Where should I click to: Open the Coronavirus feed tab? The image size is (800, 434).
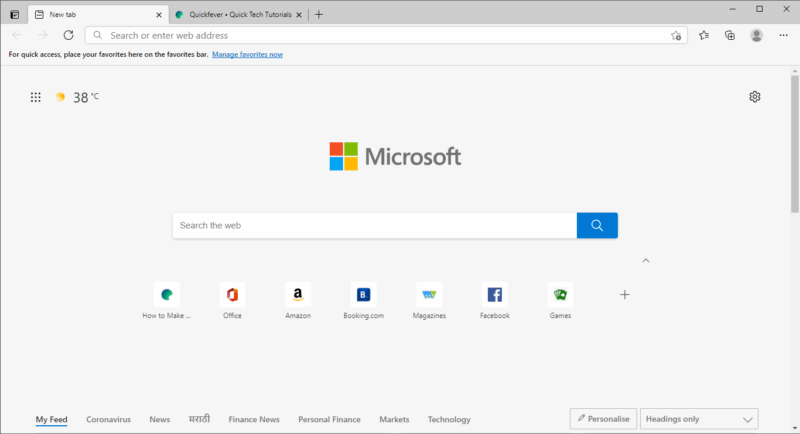(x=108, y=419)
